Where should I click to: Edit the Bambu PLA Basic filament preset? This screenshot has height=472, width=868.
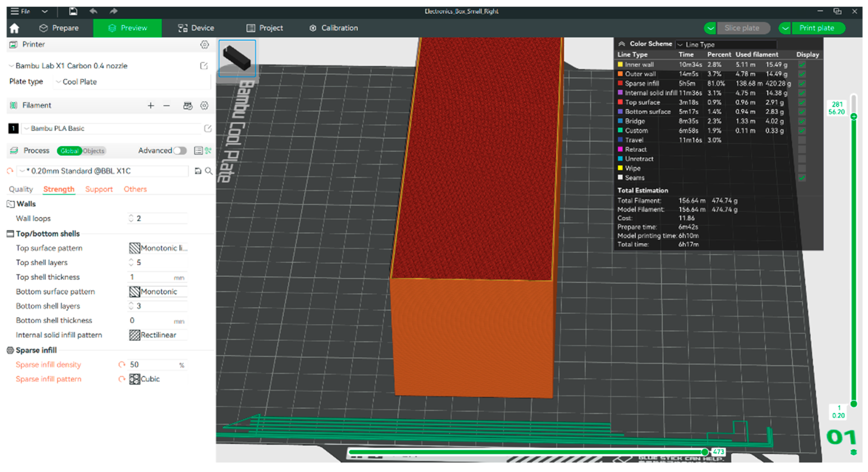[x=208, y=128]
